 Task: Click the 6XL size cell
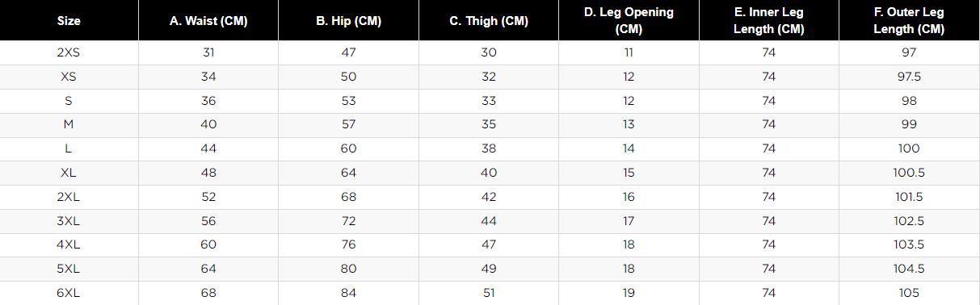point(69,293)
